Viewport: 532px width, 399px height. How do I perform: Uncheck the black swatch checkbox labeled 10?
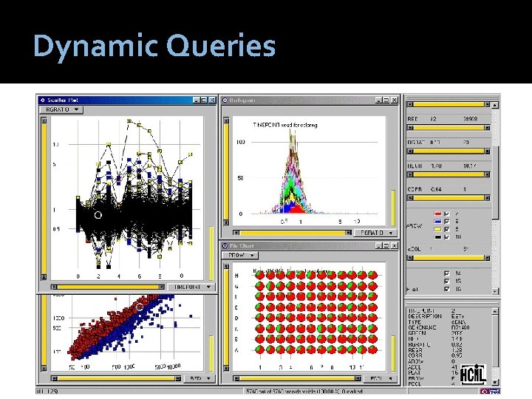[447, 237]
